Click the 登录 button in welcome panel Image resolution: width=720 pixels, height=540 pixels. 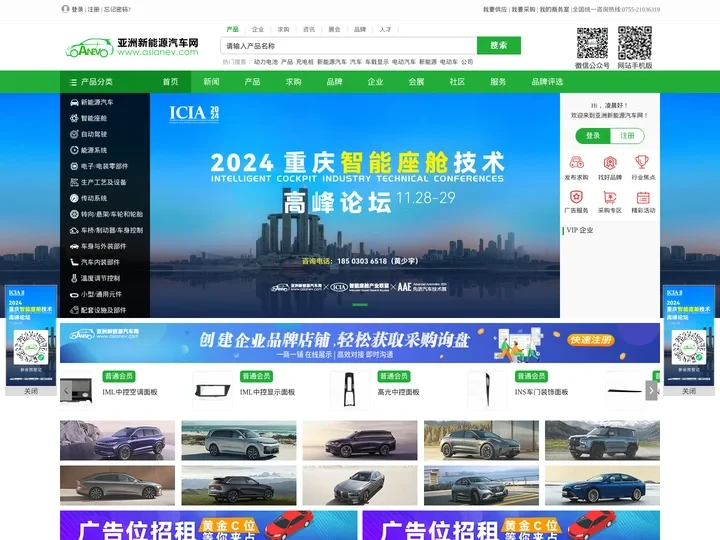(593, 136)
